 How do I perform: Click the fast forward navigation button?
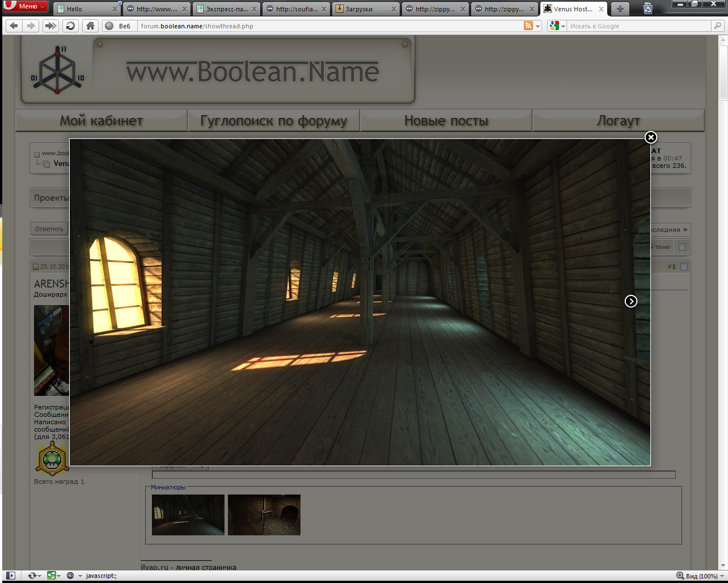pos(50,26)
